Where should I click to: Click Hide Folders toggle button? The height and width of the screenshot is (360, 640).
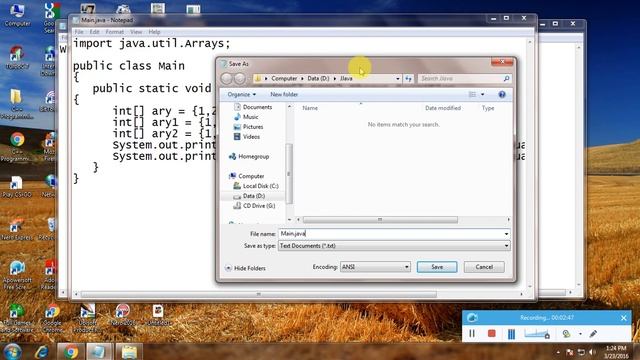point(245,268)
